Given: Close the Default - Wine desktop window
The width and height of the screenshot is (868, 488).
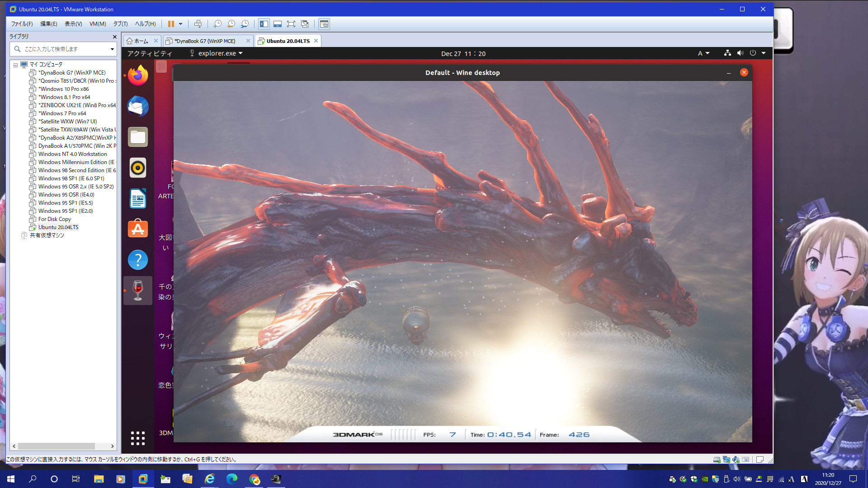Looking at the screenshot, I should (x=744, y=72).
